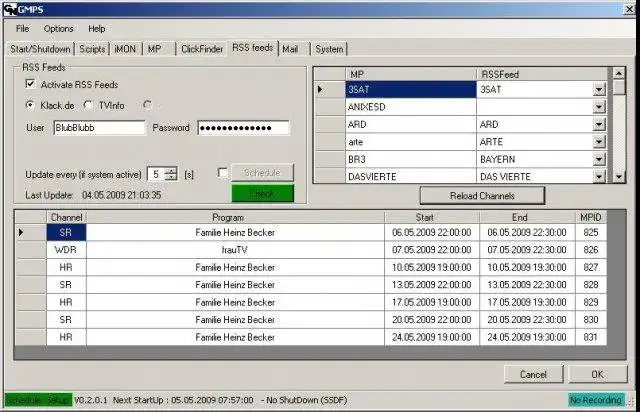The width and height of the screenshot is (640, 412).
Task: Open the RSSFeed dropdown for DASVIERTE
Action: tap(599, 176)
